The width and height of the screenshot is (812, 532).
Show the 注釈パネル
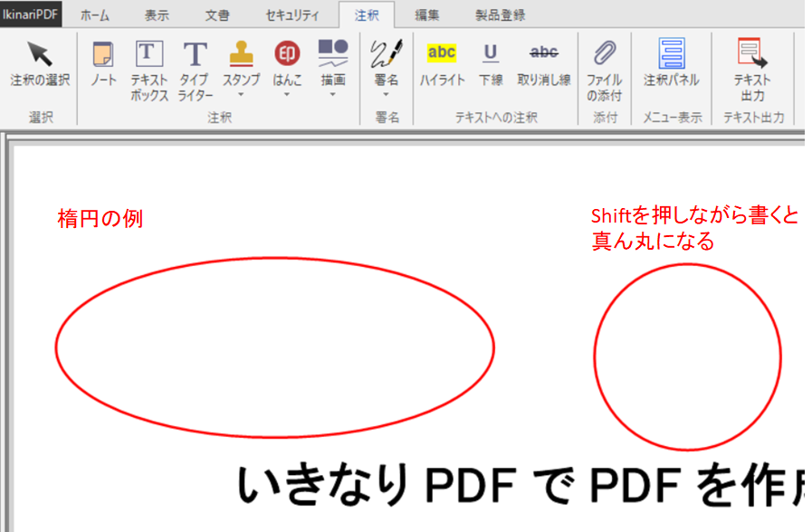tap(672, 63)
